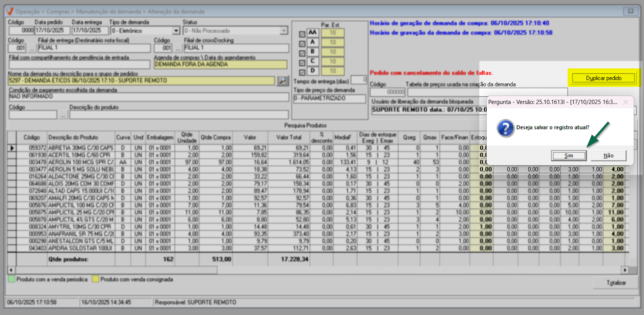Click the window restore icon in title bar
The height and width of the screenshot is (315, 644).
631,11
